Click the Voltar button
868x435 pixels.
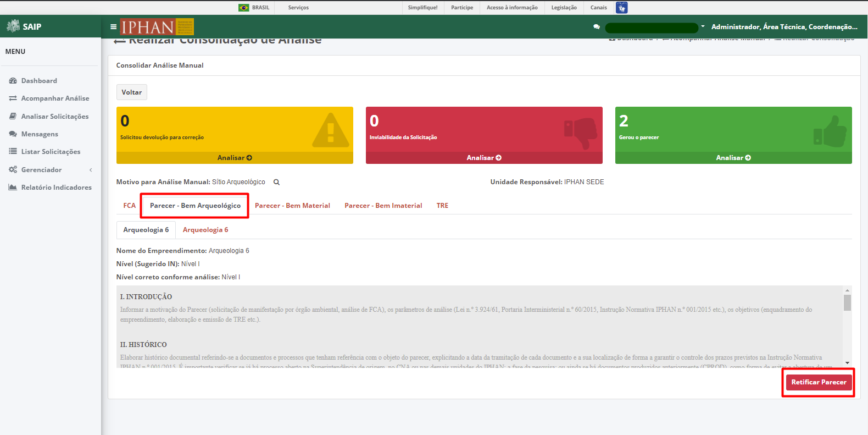tap(132, 92)
